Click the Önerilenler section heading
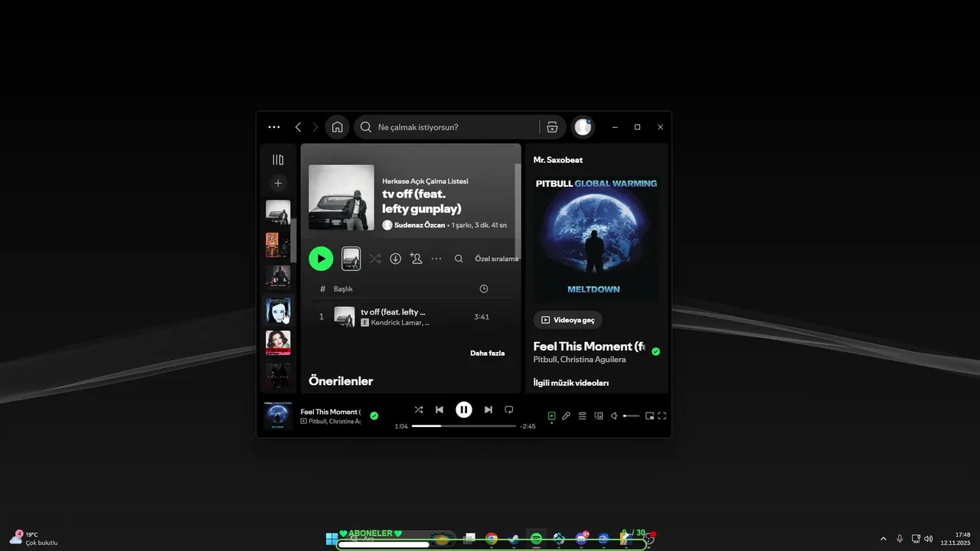 (x=341, y=380)
